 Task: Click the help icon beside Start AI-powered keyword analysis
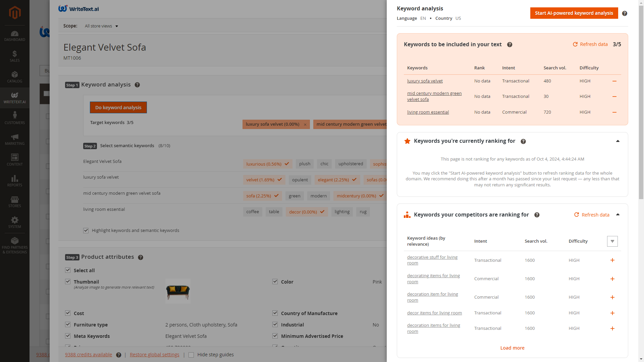624,13
